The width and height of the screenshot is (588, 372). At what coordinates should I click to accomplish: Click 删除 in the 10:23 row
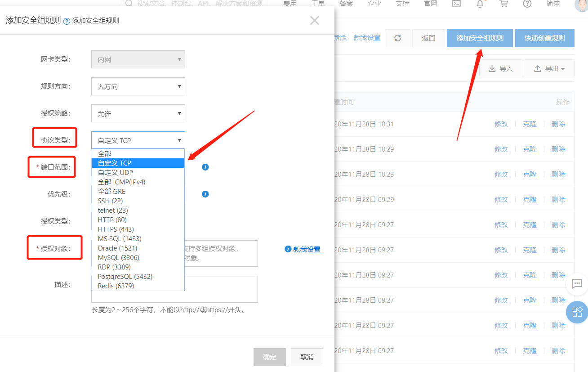pos(558,174)
